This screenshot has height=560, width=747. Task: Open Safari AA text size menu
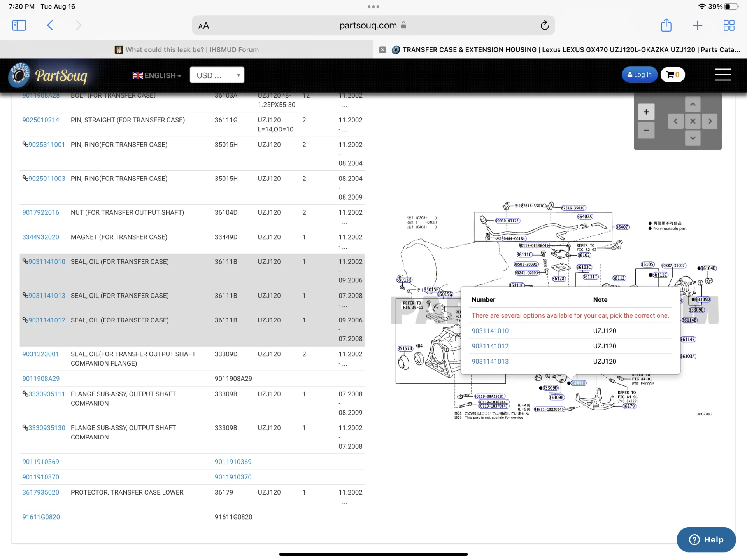click(x=203, y=26)
